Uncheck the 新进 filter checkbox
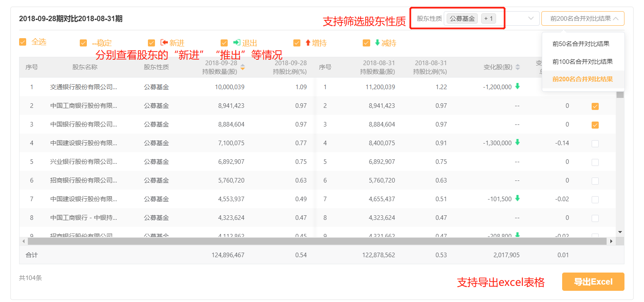 coord(152,43)
